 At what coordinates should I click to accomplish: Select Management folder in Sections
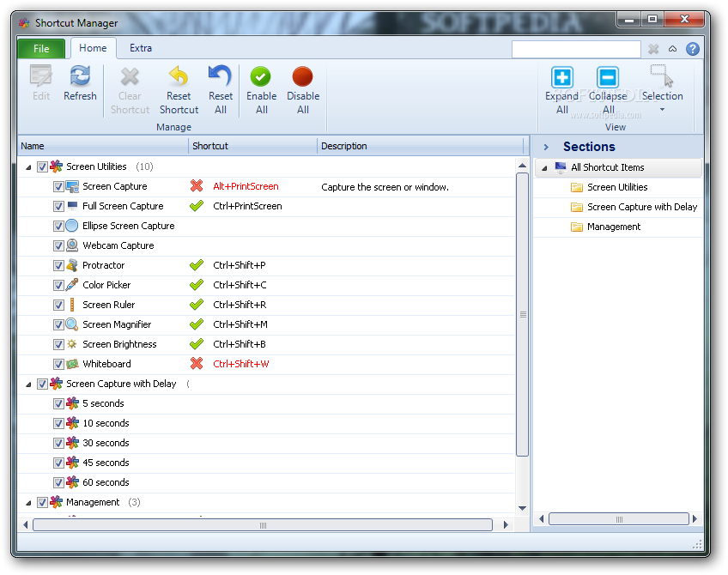pos(613,227)
